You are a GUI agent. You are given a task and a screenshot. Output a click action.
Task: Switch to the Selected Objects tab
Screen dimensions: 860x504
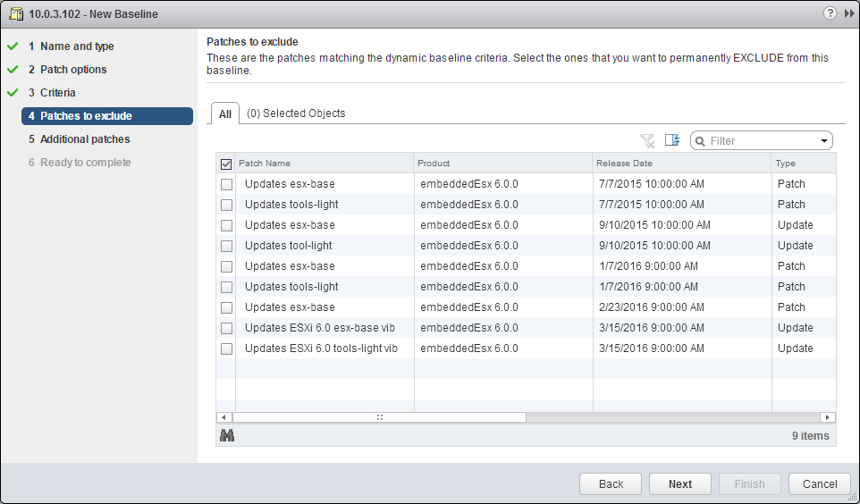[x=295, y=113]
